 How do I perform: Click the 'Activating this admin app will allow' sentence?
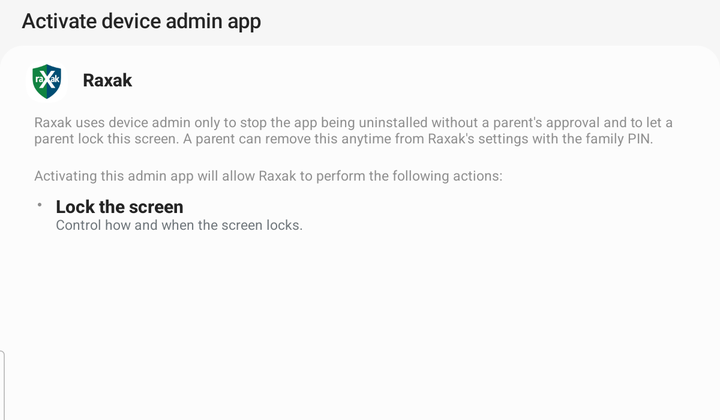click(x=268, y=176)
